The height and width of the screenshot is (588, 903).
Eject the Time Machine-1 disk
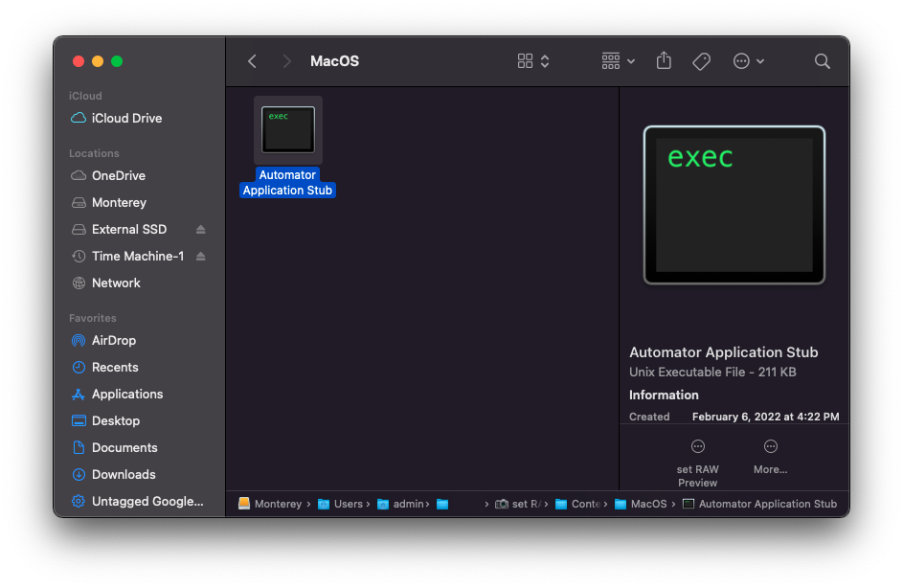(201, 256)
